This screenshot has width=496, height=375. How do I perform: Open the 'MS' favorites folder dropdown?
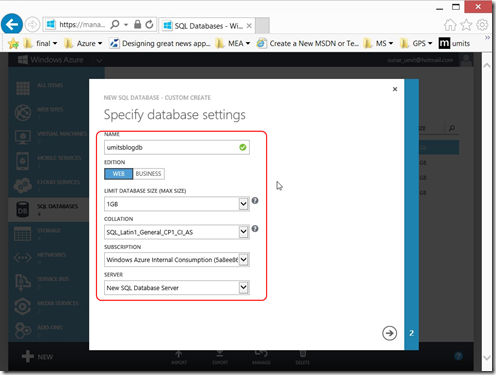378,43
